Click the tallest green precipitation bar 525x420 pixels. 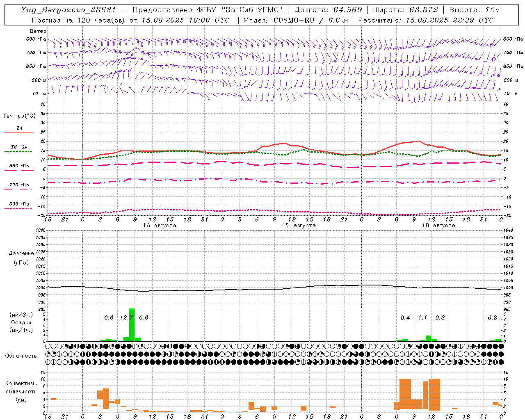pos(132,325)
